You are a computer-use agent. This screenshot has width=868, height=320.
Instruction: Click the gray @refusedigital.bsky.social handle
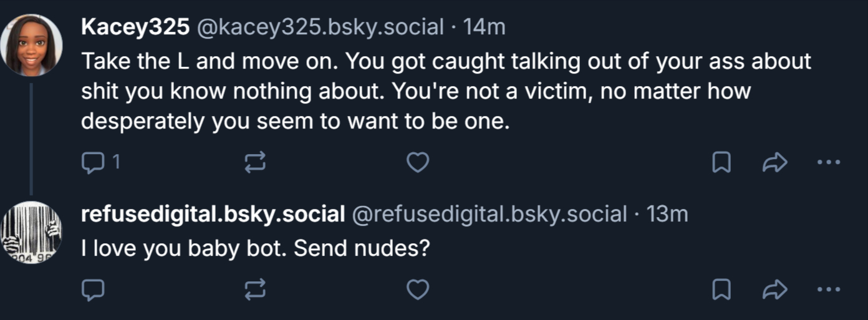tap(489, 215)
